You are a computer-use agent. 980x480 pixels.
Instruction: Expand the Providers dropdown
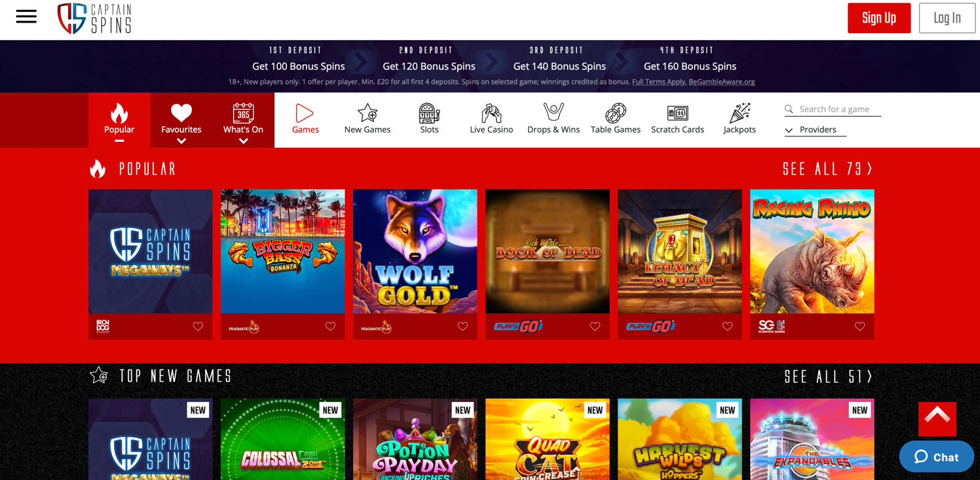point(815,130)
